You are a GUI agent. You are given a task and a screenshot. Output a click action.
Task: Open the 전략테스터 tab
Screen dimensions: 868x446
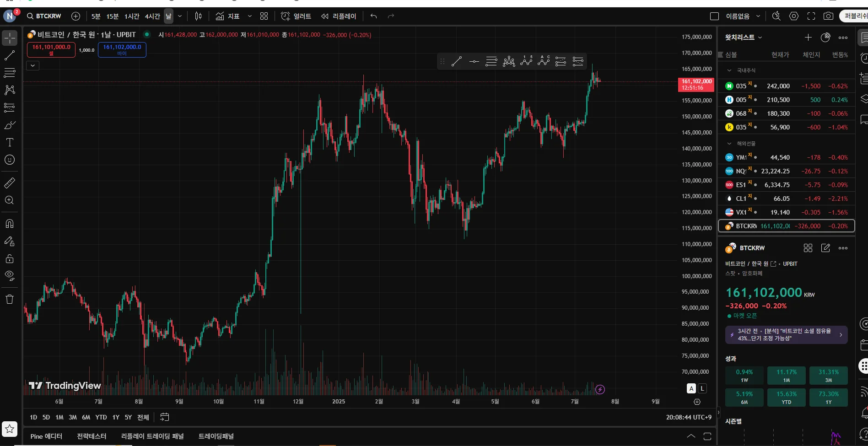(x=92, y=436)
